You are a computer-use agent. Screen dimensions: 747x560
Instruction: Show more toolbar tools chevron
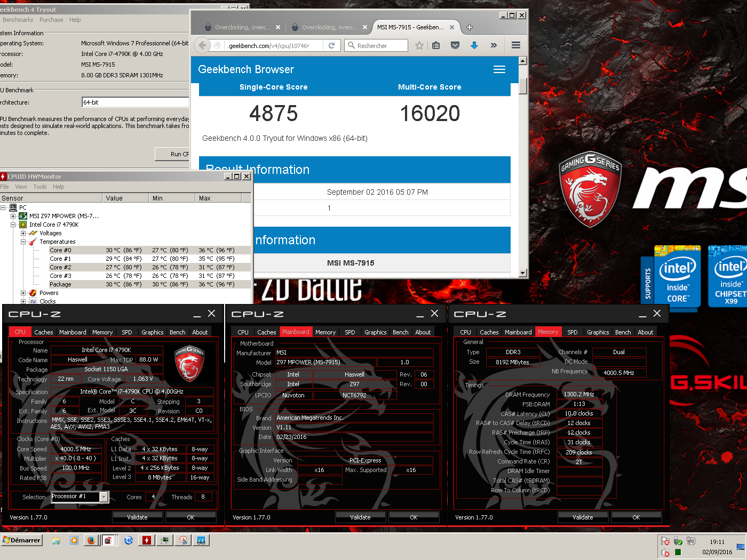(494, 45)
